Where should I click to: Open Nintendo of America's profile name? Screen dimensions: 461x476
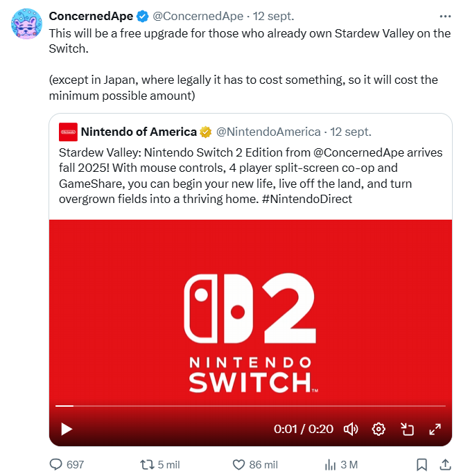click(139, 132)
